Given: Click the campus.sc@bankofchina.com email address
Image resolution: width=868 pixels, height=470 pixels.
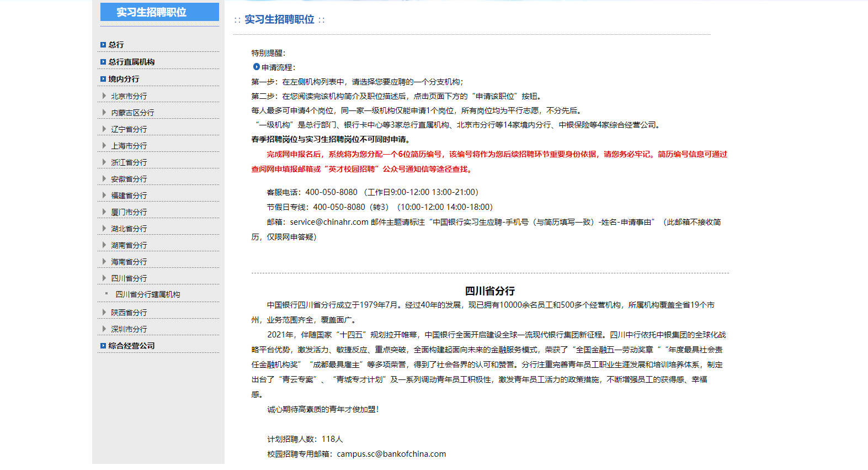Looking at the screenshot, I should point(391,454).
